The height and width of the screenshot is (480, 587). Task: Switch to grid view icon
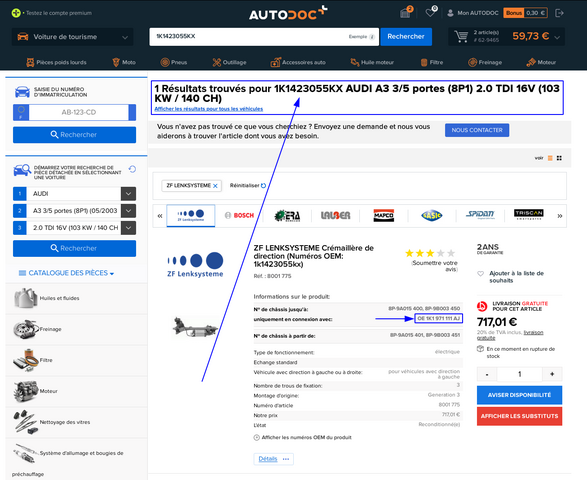559,158
